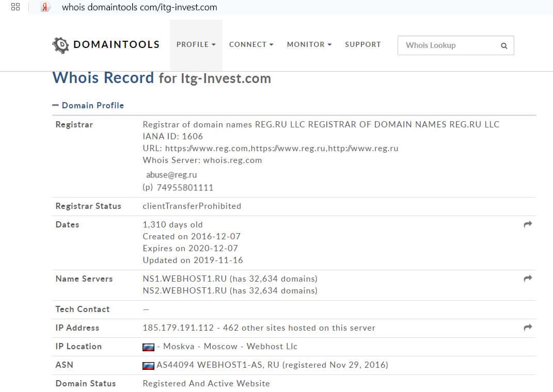This screenshot has width=553, height=392.
Task: Click the search magnifier icon
Action: 504,45
